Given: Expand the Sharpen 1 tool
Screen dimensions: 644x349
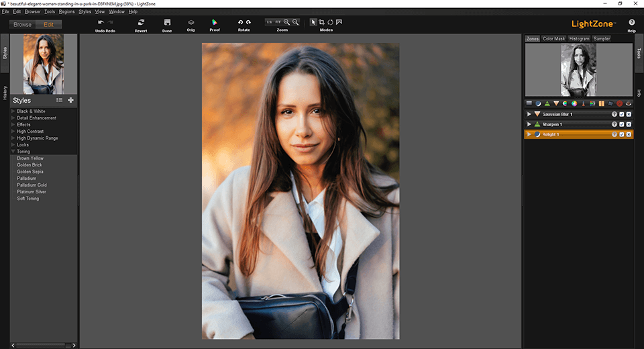Looking at the screenshot, I should click(529, 124).
